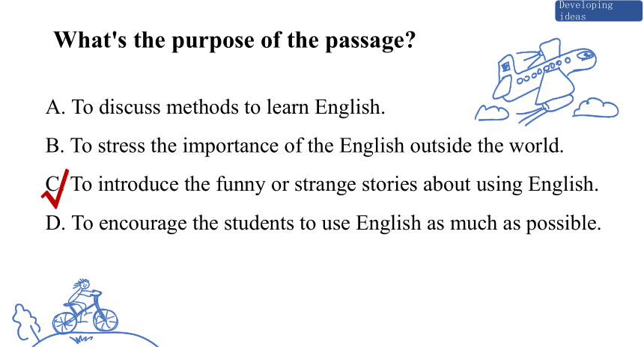The height and width of the screenshot is (362, 644).
Task: Click the question heading text
Action: (234, 40)
